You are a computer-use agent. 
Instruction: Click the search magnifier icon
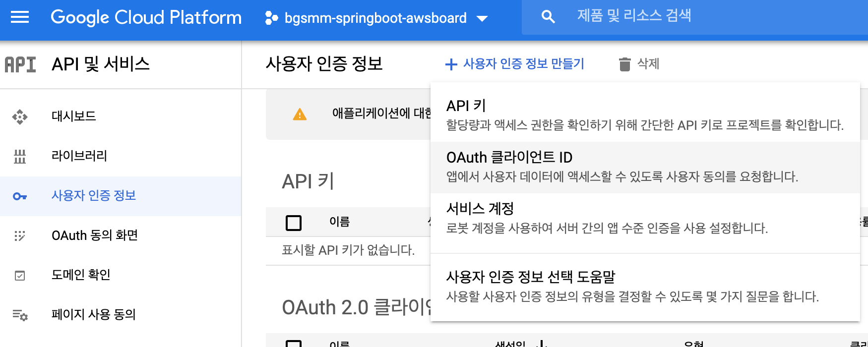[548, 17]
